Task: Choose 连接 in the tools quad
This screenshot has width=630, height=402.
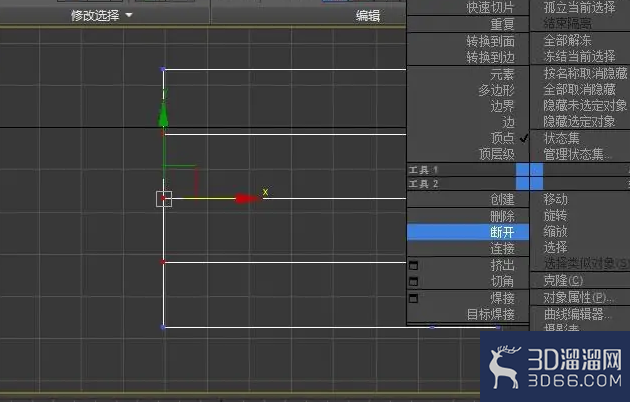Action: click(502, 249)
